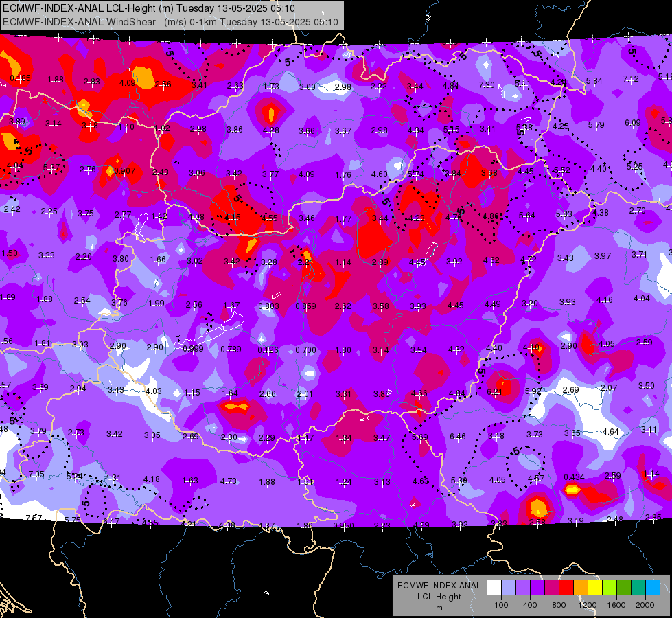Click 'ECMWF-INDEX-ANAL' text in the legend
This screenshot has width=672, height=618.
(x=439, y=586)
